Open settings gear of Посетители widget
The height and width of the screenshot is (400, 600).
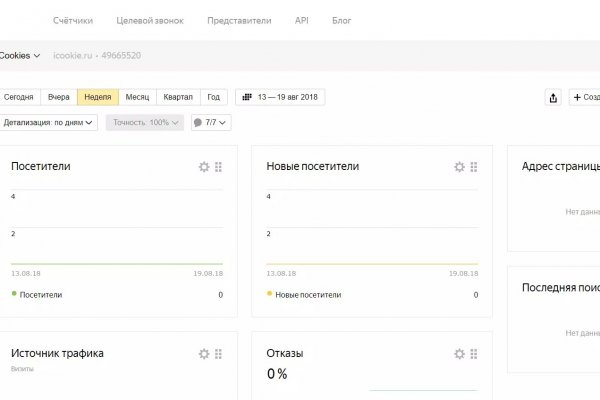[204, 167]
